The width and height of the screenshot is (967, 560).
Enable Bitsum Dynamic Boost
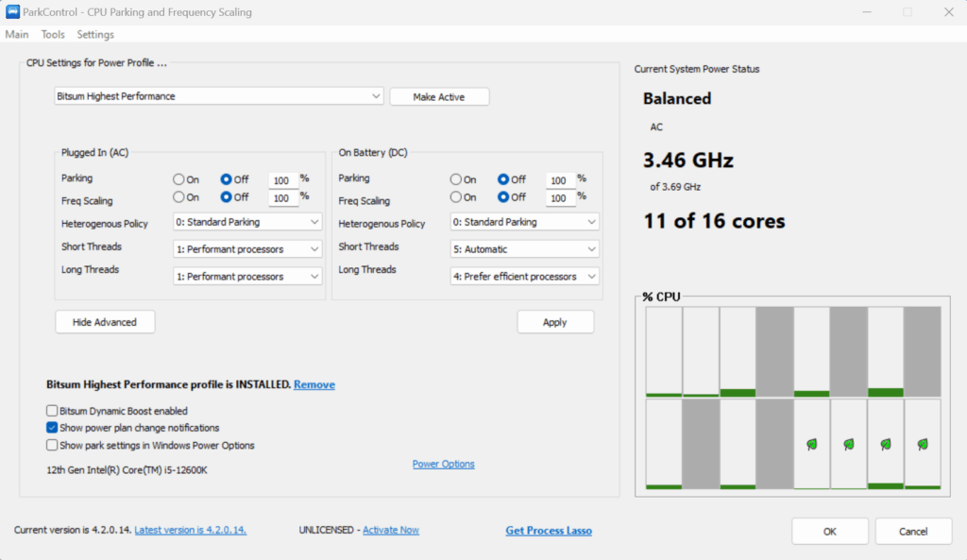click(52, 411)
